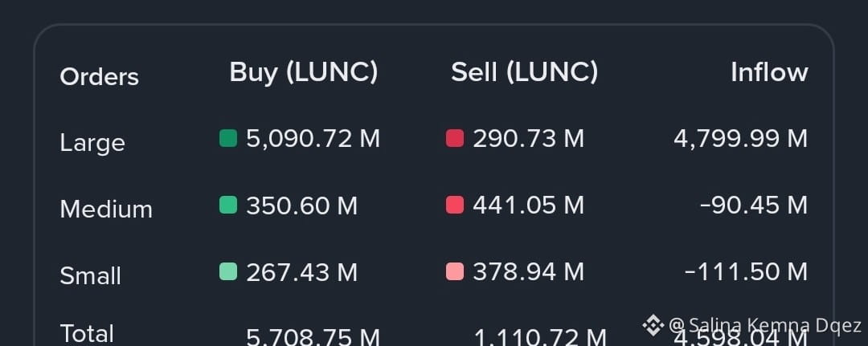
Task: Click the 5,090.72 M large buy value
Action: (313, 139)
